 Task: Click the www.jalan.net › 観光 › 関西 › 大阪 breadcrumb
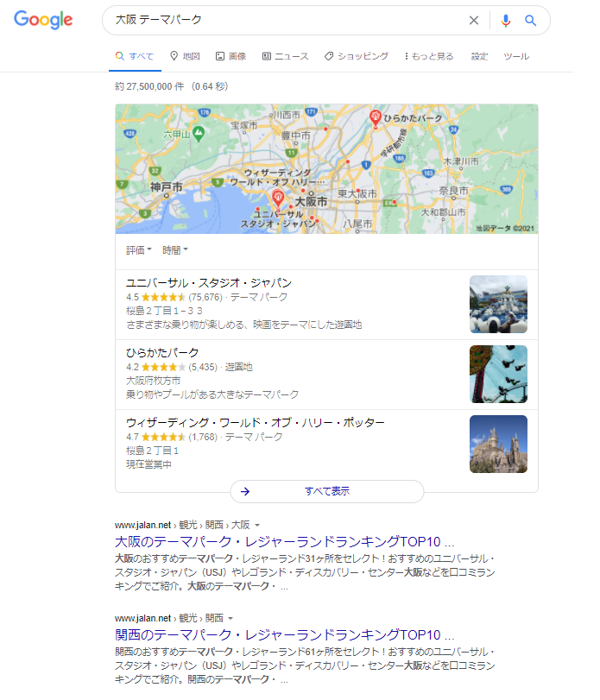pyautogui.click(x=182, y=526)
